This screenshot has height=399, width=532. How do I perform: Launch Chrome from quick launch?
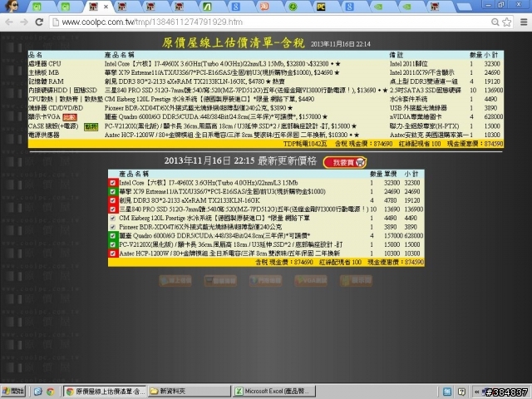pyautogui.click(x=50, y=392)
